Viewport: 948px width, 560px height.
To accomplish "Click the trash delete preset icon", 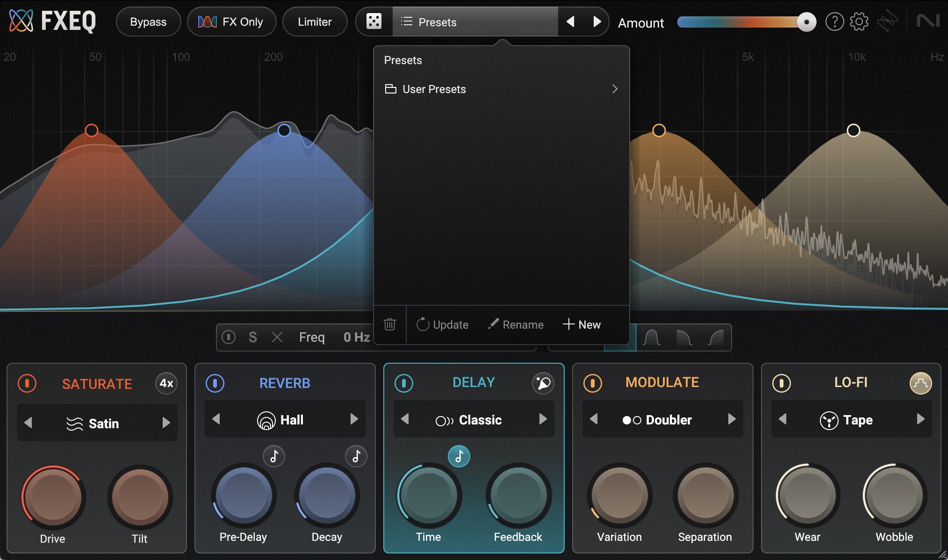I will pyautogui.click(x=389, y=324).
